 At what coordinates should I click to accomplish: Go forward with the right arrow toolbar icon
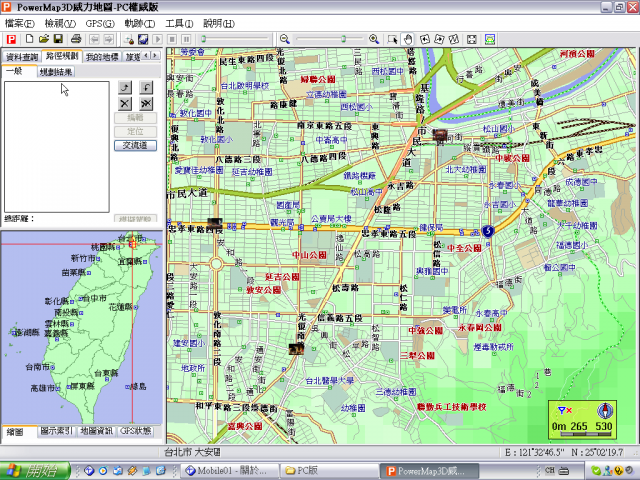click(x=109, y=39)
